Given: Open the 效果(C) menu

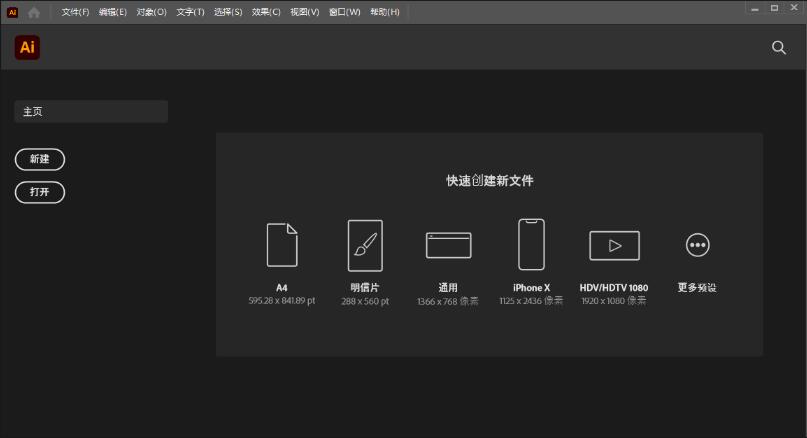Looking at the screenshot, I should click(266, 12).
